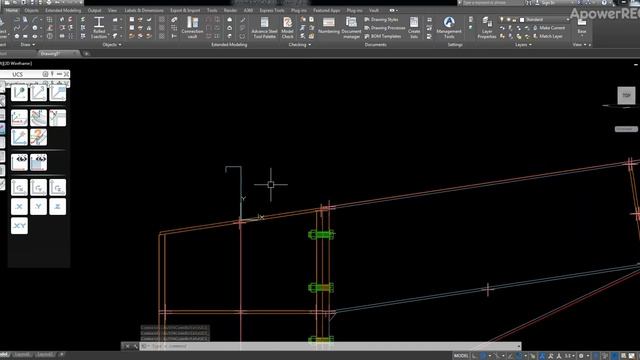Click the Numbering tool
Screen dimensions: 640x360
click(329, 25)
